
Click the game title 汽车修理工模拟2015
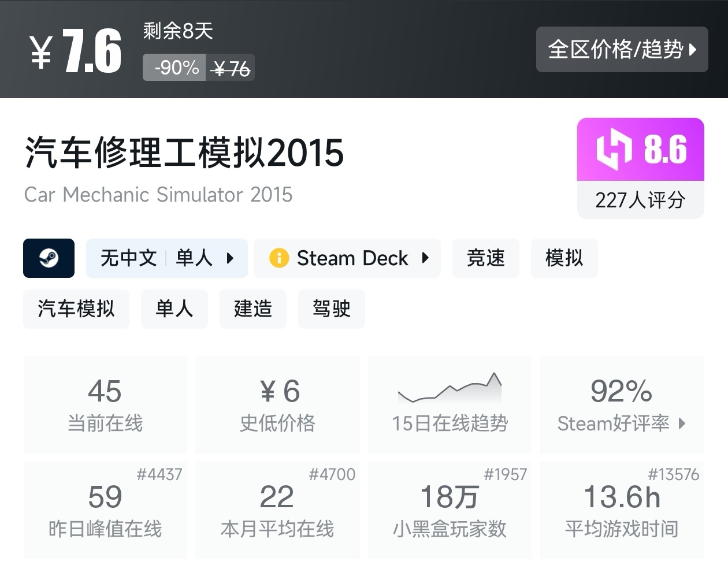184,153
